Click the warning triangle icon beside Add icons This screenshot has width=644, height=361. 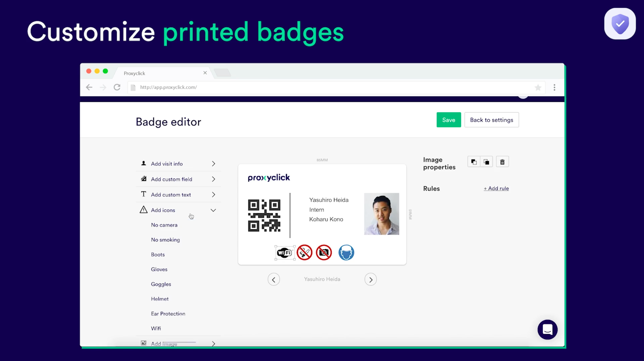coord(143,210)
